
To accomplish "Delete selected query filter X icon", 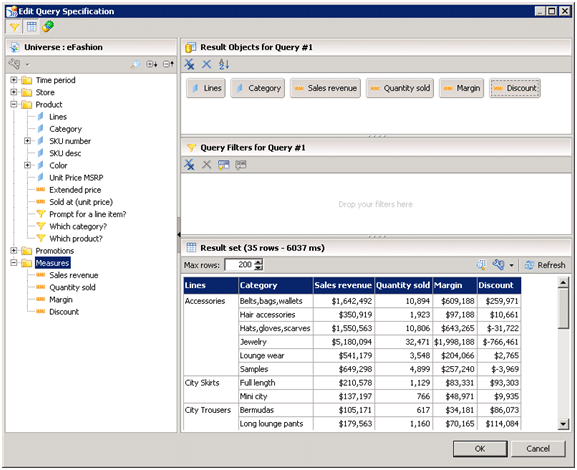I will [x=206, y=165].
